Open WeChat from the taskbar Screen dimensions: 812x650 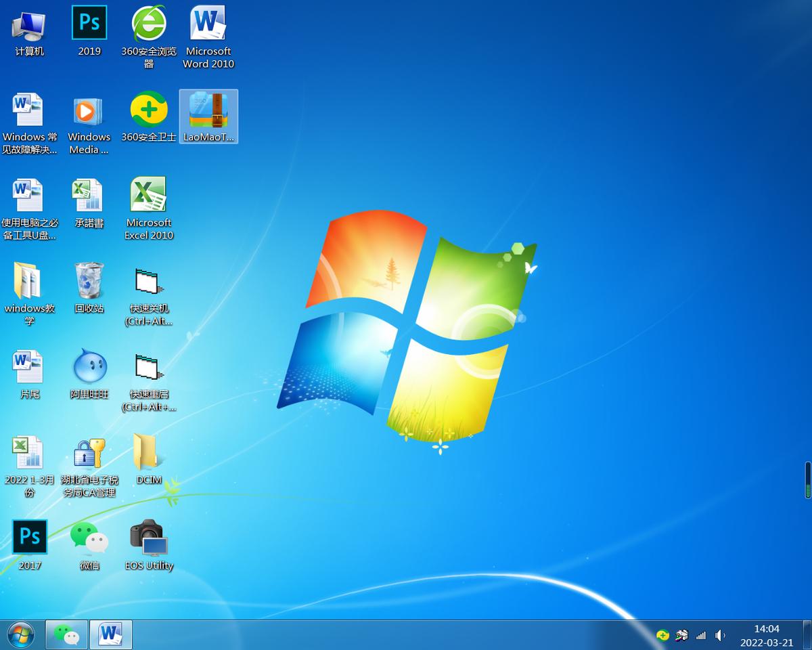66,635
